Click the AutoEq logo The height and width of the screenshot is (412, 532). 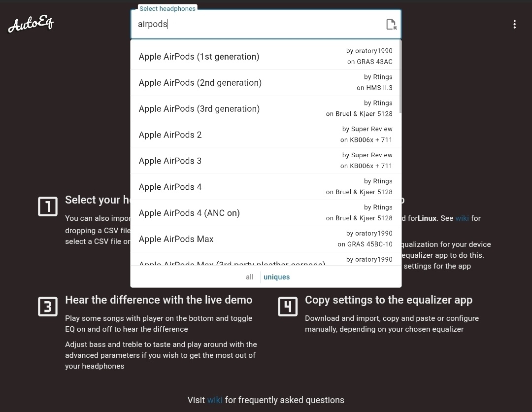[31, 24]
